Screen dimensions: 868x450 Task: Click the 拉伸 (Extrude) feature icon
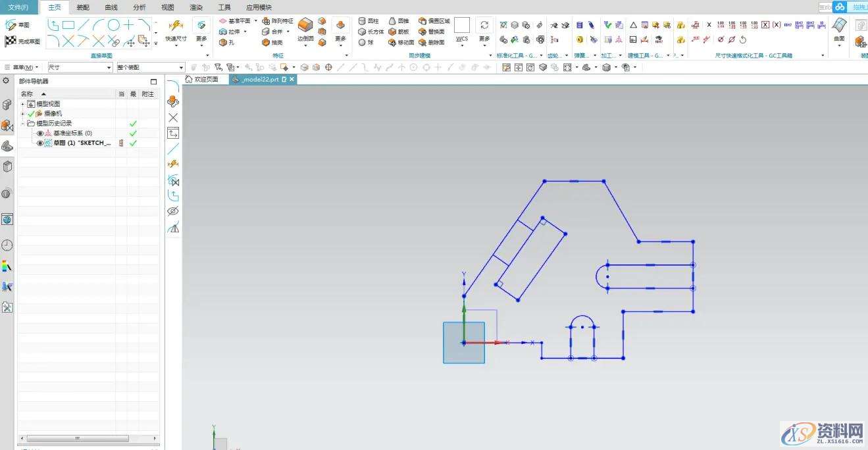click(x=224, y=32)
